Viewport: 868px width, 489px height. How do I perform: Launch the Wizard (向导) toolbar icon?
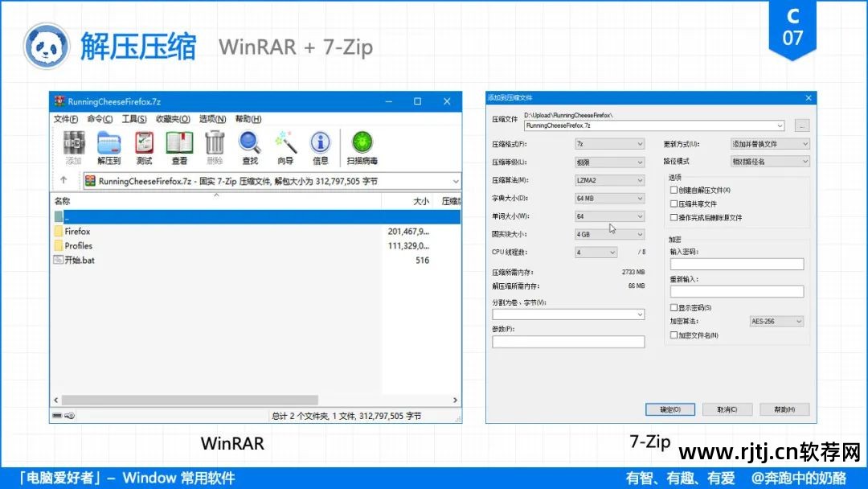[x=285, y=149]
